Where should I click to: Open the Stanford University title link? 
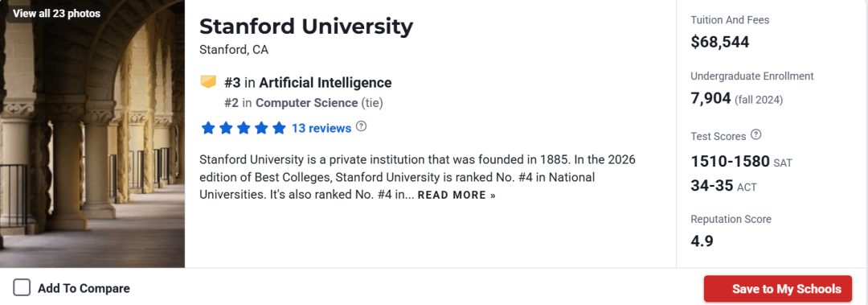pyautogui.click(x=306, y=27)
